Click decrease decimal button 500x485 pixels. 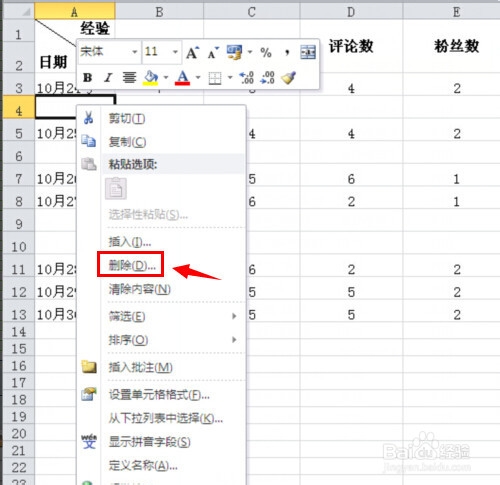pos(268,78)
